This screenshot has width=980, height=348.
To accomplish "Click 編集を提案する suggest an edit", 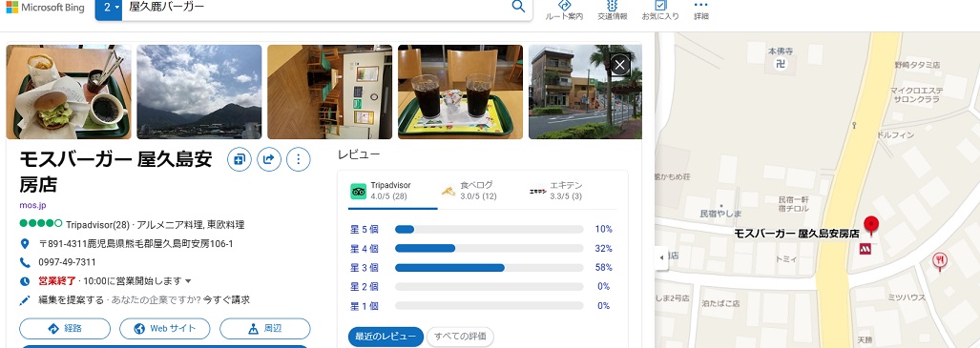I will 72,300.
